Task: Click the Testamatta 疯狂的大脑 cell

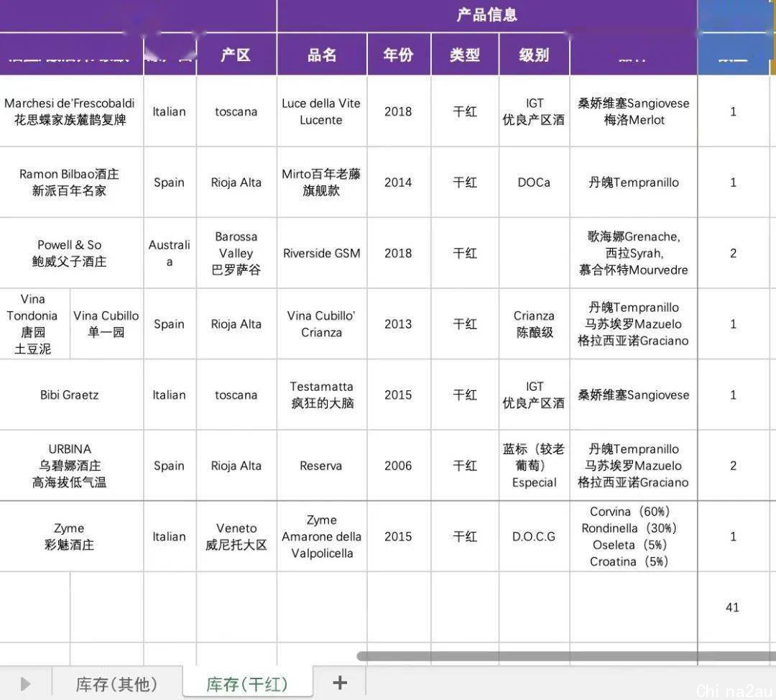Action: [x=322, y=395]
